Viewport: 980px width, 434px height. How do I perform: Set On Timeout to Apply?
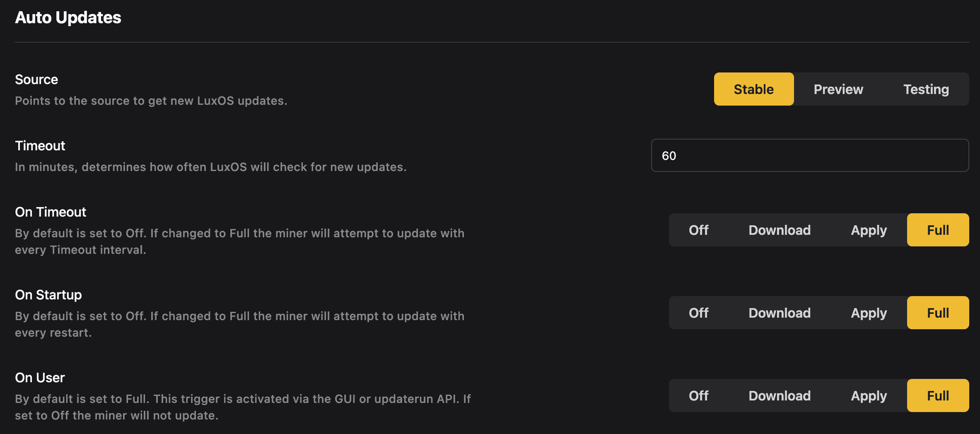point(868,230)
